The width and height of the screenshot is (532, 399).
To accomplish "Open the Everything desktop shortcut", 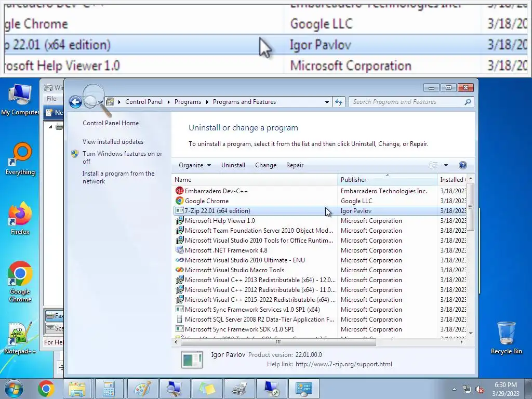I will pyautogui.click(x=20, y=159).
